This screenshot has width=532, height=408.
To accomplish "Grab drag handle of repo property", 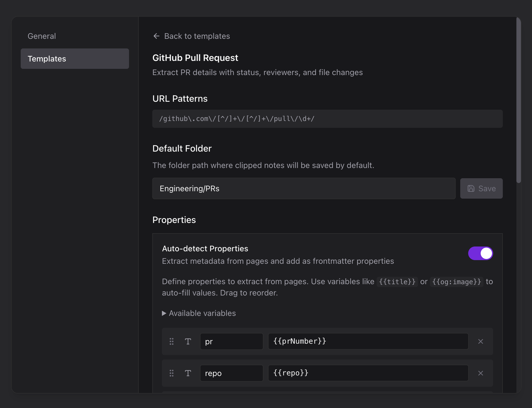I will (x=172, y=373).
